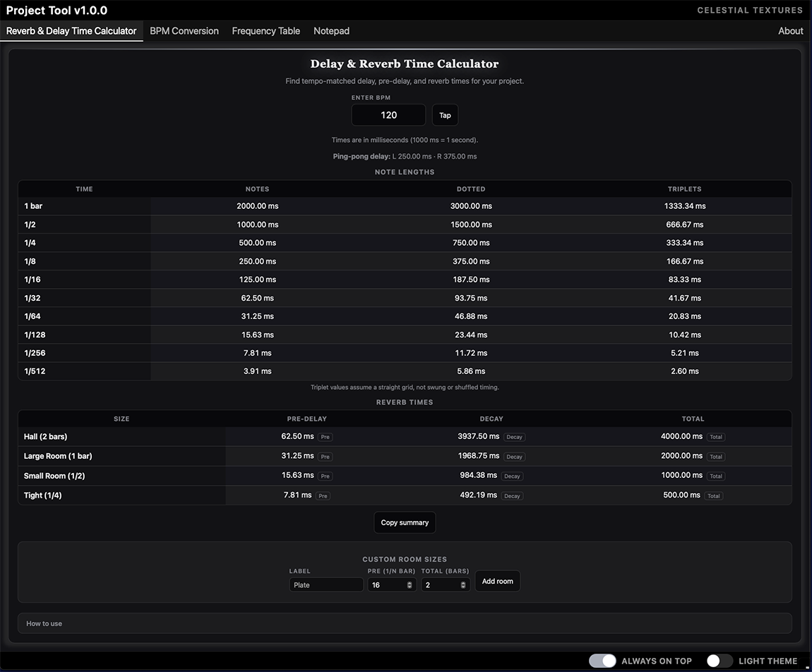The width and height of the screenshot is (812, 672).
Task: Click the 1000.00 ms Small Room total value
Action: coord(681,475)
